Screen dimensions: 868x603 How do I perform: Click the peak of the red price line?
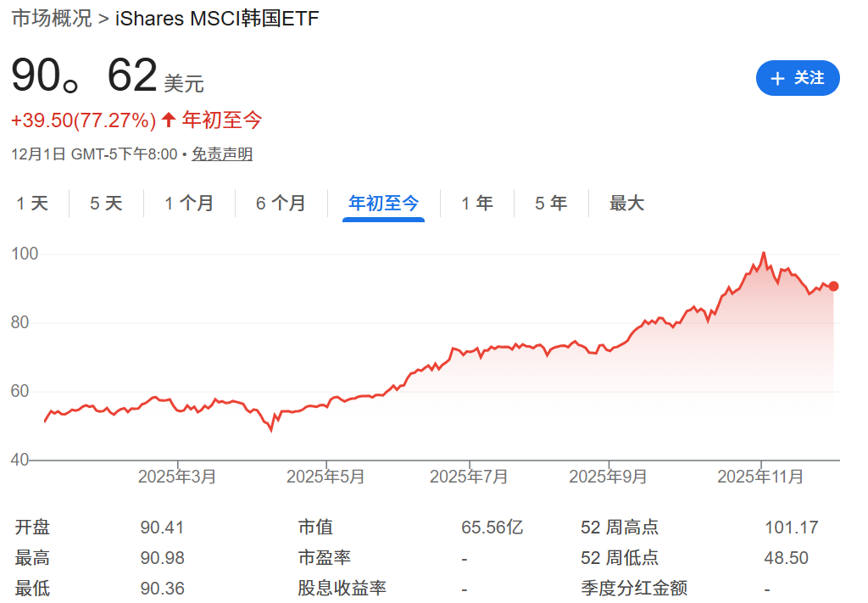(x=764, y=254)
